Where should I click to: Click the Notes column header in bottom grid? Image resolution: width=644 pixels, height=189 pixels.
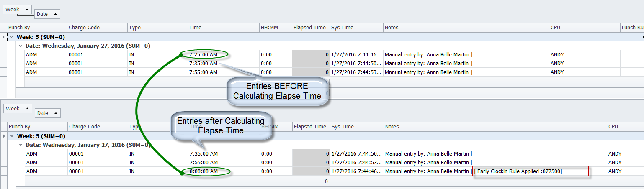tap(494, 127)
